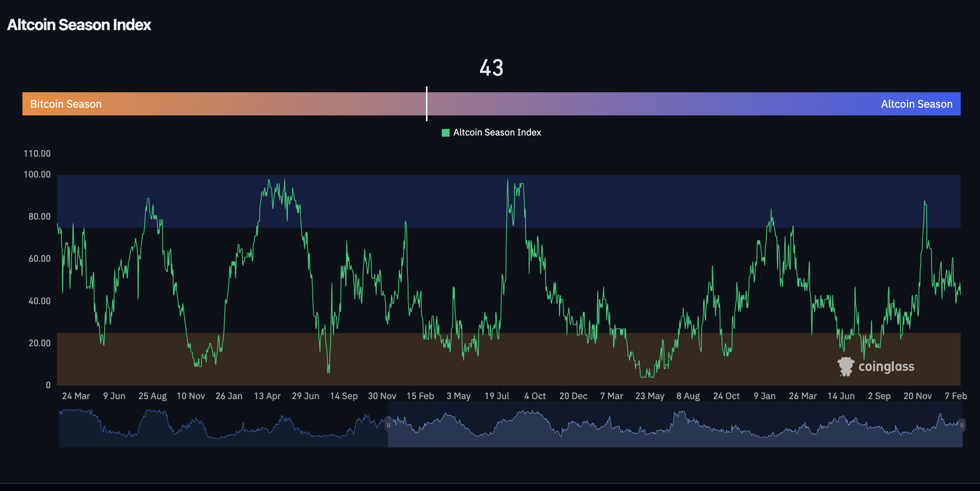Click the right pause-style handle on the navigator
This screenshot has width=980, height=491.
click(x=961, y=425)
